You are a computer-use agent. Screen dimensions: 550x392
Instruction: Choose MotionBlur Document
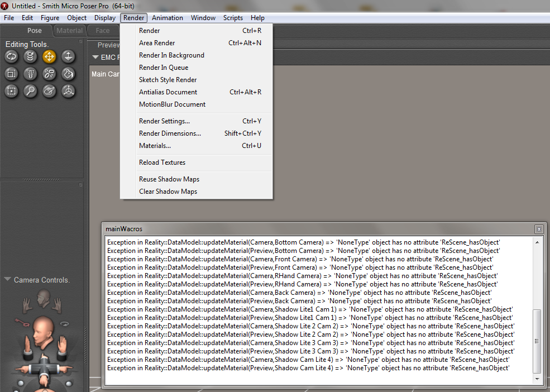click(197, 104)
